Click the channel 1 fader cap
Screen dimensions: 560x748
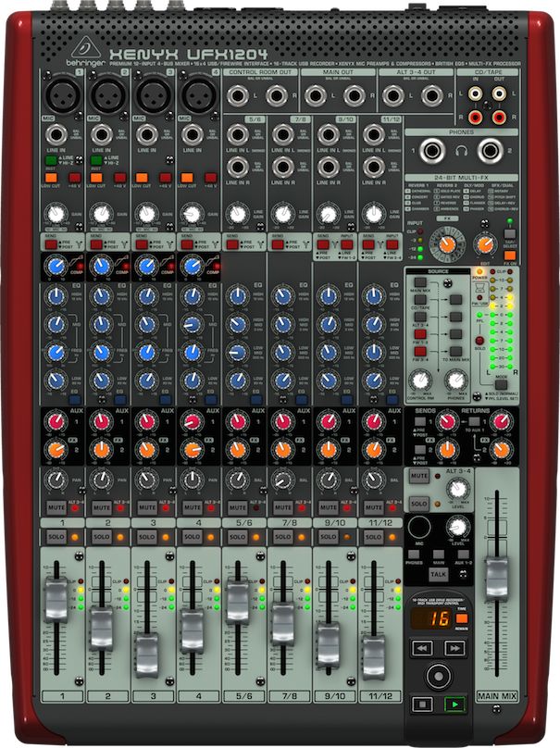point(56,599)
